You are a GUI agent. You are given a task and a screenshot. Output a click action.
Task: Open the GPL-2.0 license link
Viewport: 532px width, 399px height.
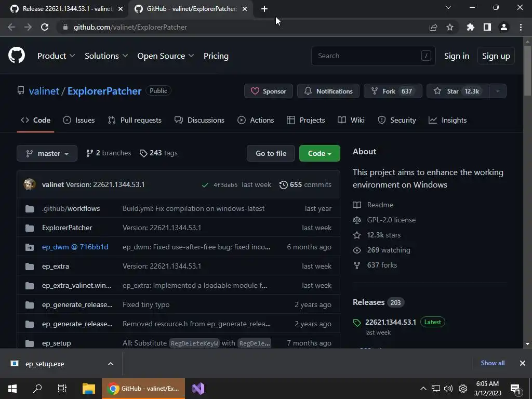click(x=391, y=220)
